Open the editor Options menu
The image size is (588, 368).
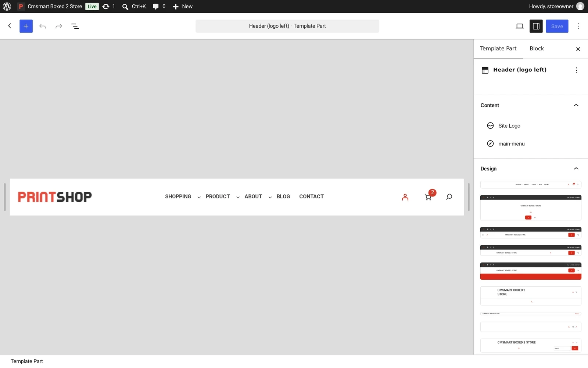[578, 26]
